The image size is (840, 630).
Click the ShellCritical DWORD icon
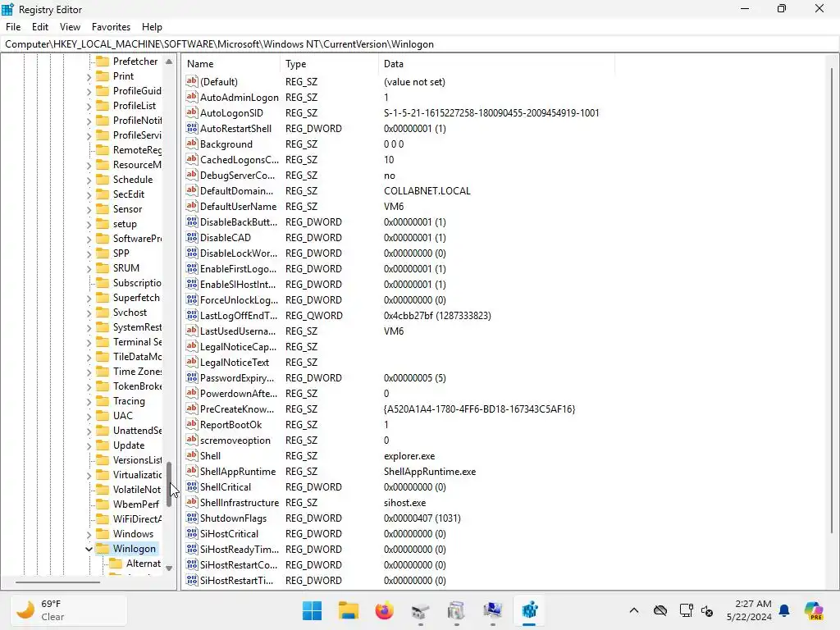[x=192, y=486]
